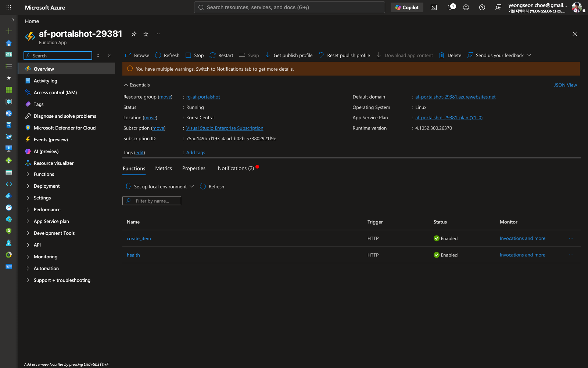
Task: Open rg-af-portalshot resource group link
Action: pos(203,97)
